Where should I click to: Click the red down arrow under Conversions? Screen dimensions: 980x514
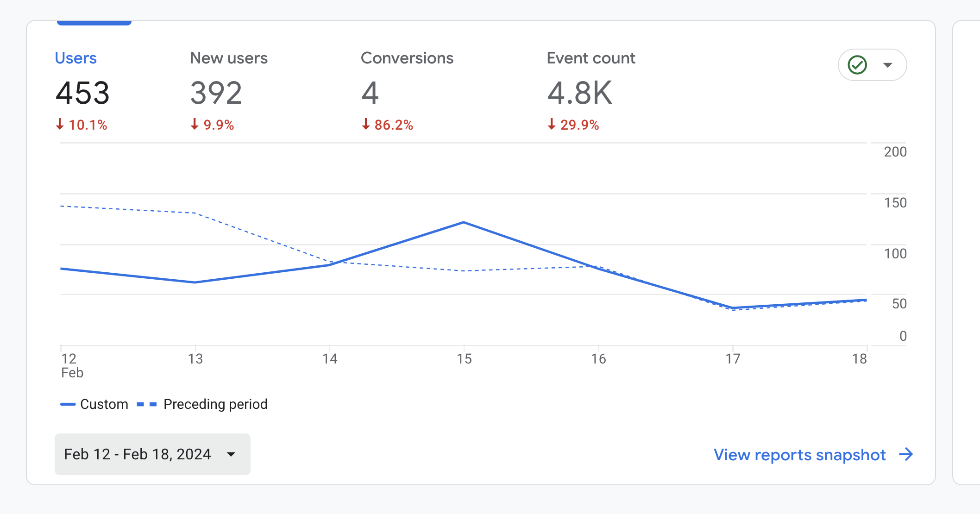click(365, 124)
